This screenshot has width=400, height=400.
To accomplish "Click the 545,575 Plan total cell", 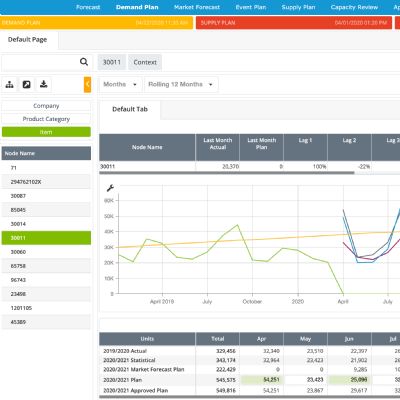I will [218, 380].
